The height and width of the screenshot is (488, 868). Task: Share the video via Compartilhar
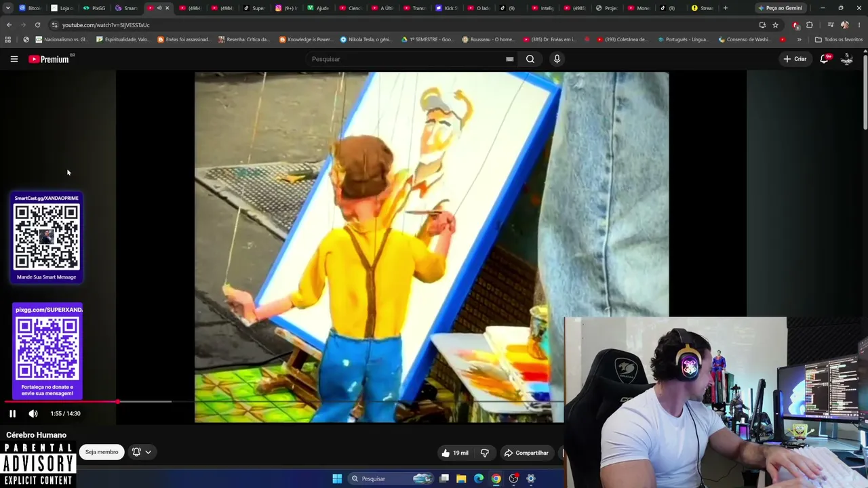526,453
